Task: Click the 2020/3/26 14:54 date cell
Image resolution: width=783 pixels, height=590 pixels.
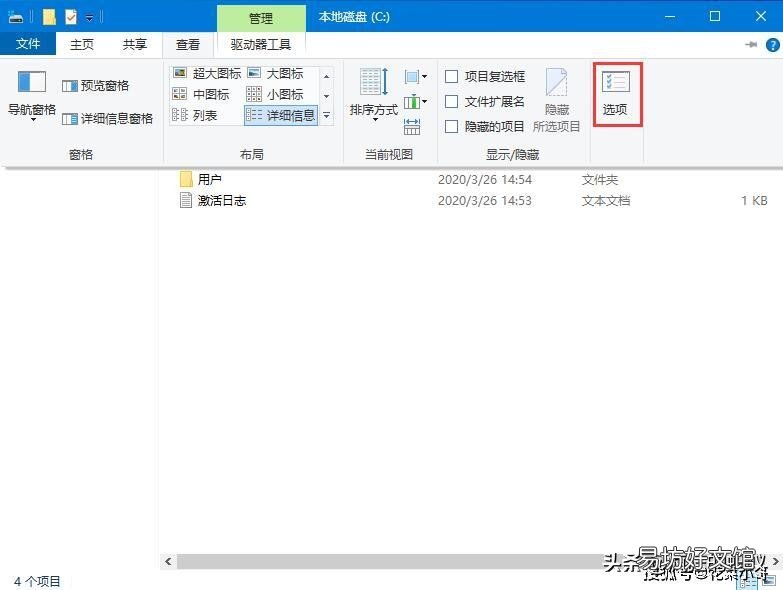Action: [485, 180]
